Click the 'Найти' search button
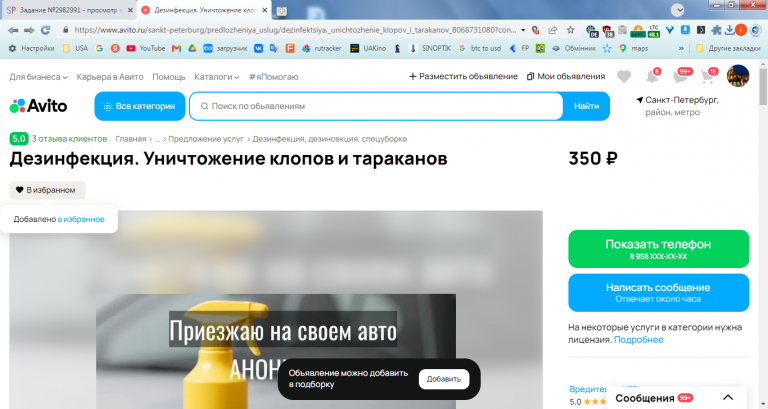768x409 pixels. pyautogui.click(x=586, y=106)
